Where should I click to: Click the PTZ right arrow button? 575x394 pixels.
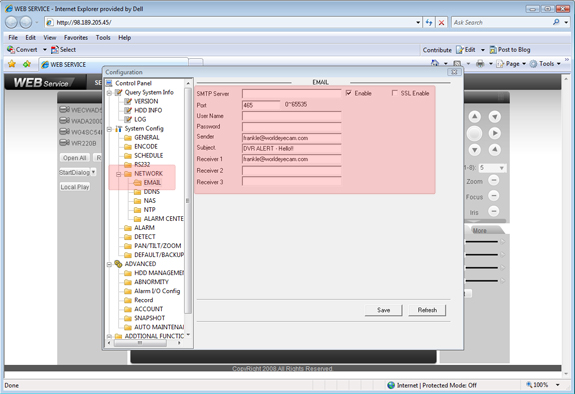pos(495,133)
